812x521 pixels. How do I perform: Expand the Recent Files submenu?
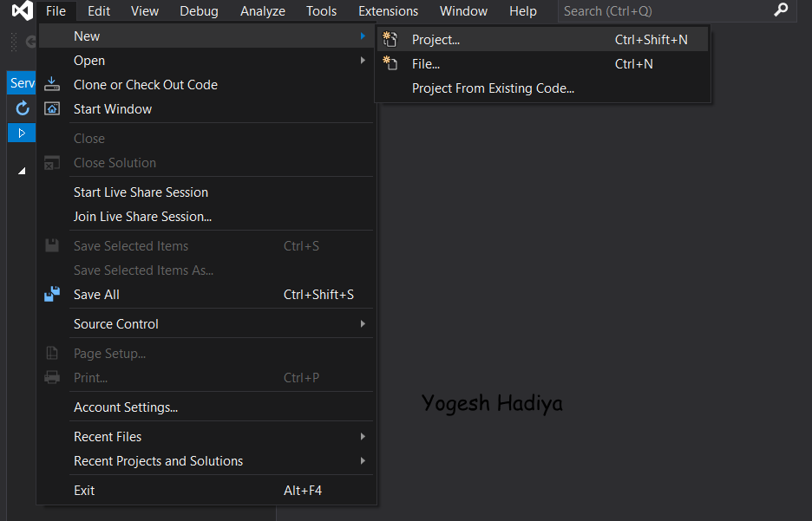coord(363,437)
